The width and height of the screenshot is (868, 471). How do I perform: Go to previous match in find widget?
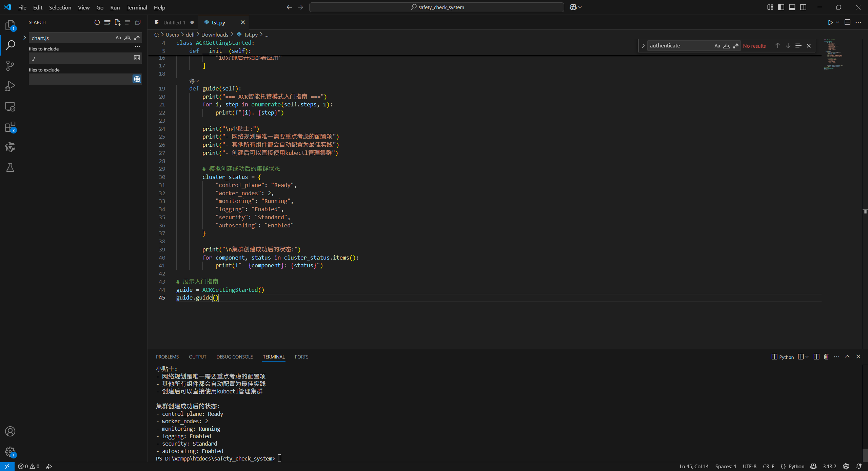[777, 45]
